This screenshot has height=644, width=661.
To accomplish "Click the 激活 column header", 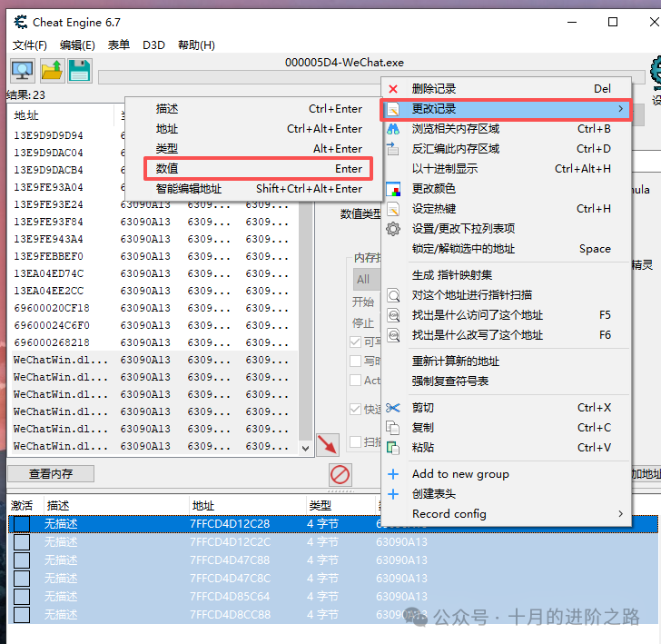I will [x=22, y=506].
